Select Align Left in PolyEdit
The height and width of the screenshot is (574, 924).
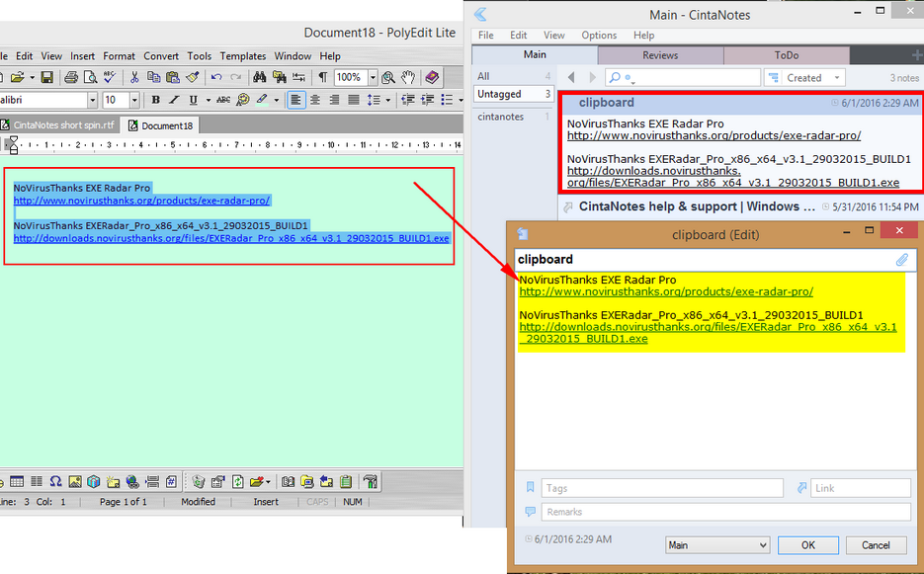[x=295, y=100]
